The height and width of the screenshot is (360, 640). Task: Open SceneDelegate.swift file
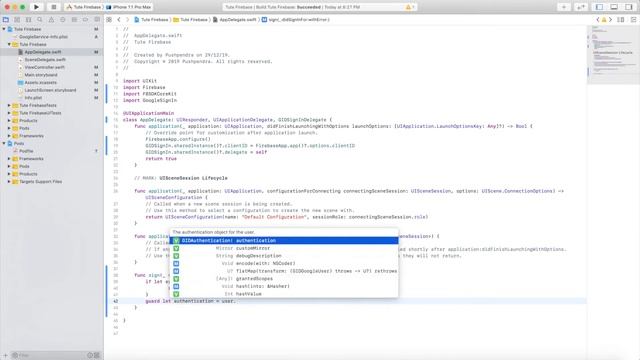pyautogui.click(x=45, y=60)
